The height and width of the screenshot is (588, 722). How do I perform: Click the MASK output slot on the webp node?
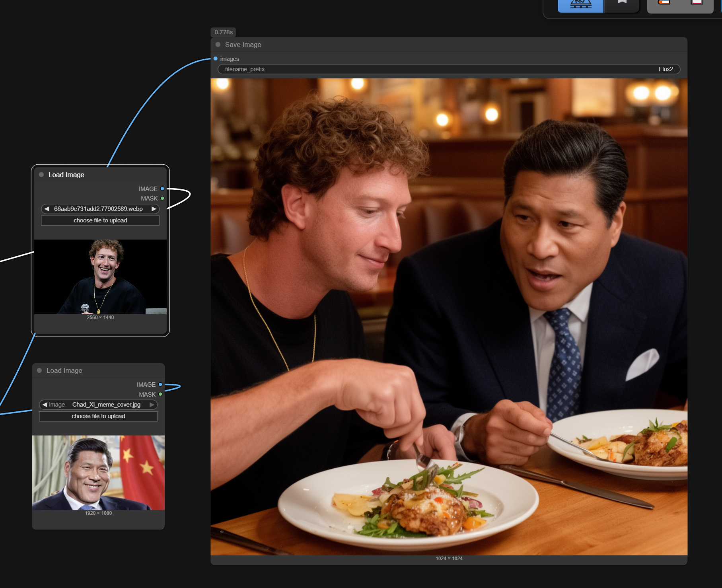pos(162,198)
